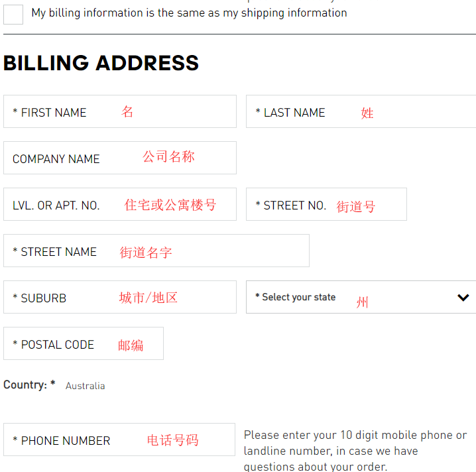
Task: Tick the billing same as shipping checkbox
Action: point(13,15)
